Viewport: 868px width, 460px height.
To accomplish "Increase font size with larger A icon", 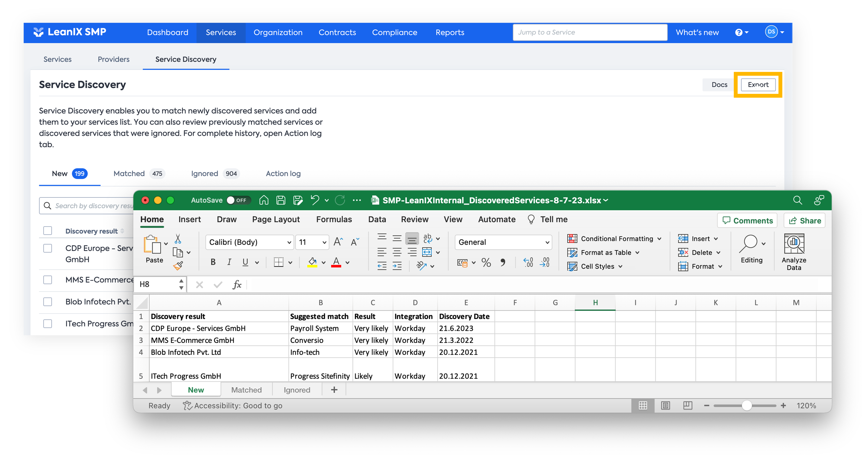I will click(338, 242).
